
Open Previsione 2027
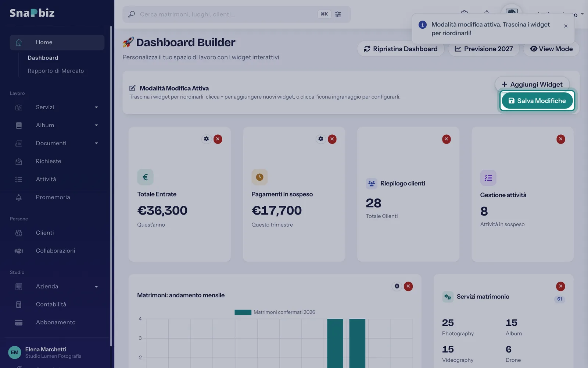[x=484, y=49]
